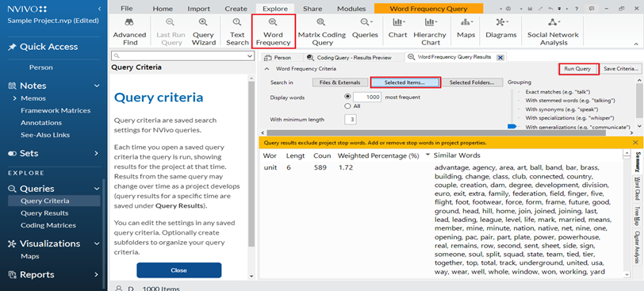Open the Advanced Find tool
Screen dimensions: 644x291
[129, 32]
